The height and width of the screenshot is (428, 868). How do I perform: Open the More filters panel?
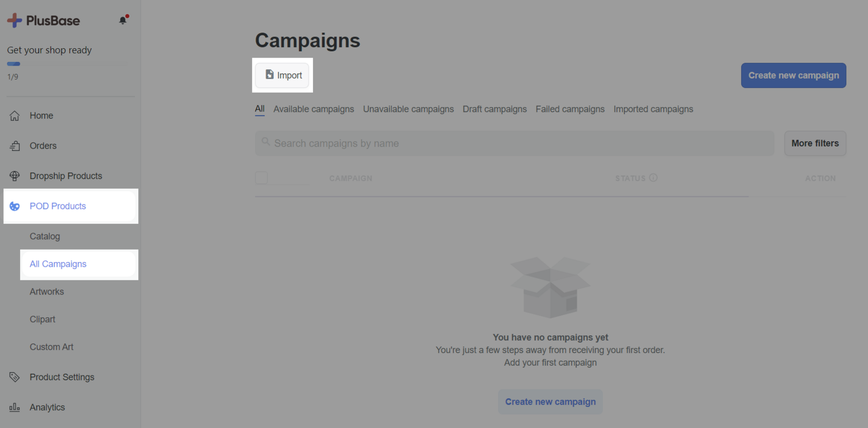(x=815, y=143)
